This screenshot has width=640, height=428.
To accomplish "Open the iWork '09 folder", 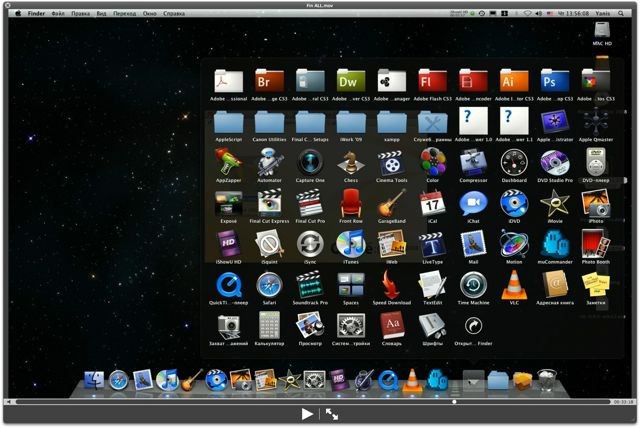I will pos(351,122).
